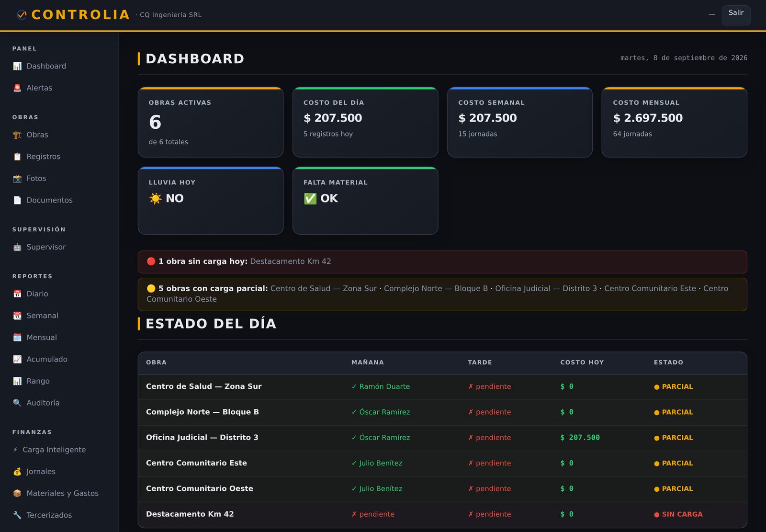Click the $ 207.500 cost in Oficina Judicial row
The image size is (766, 532).
(580, 438)
